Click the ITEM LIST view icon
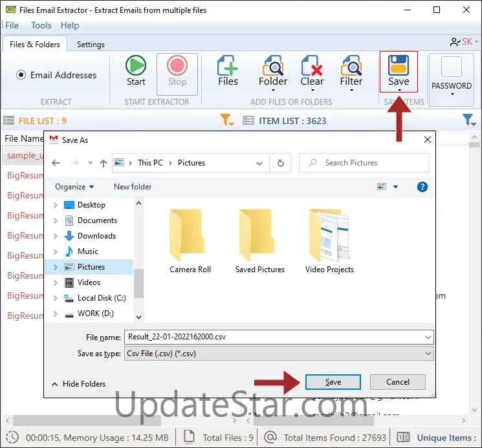This screenshot has width=482, height=448. pyautogui.click(x=248, y=120)
